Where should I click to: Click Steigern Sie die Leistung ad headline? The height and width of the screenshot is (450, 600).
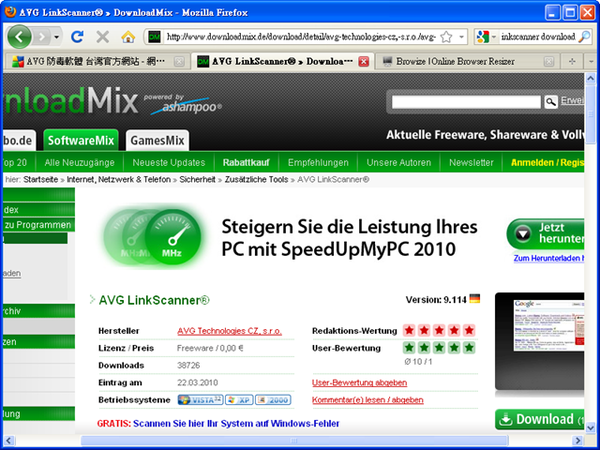click(x=349, y=238)
